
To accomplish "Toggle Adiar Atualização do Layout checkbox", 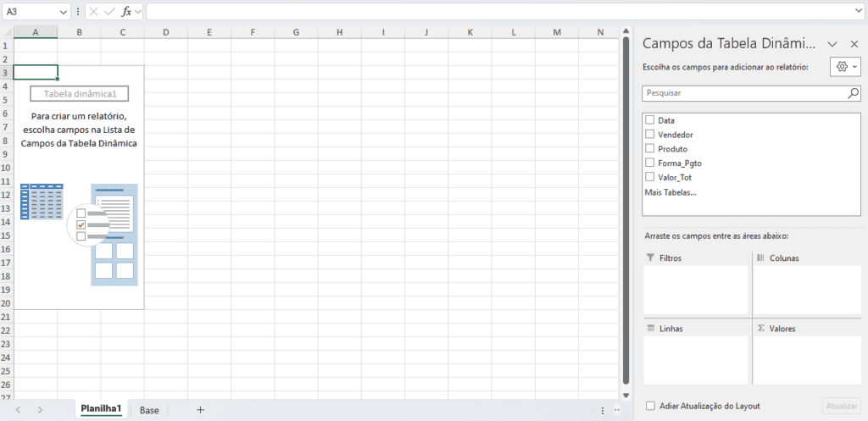I will click(x=651, y=406).
